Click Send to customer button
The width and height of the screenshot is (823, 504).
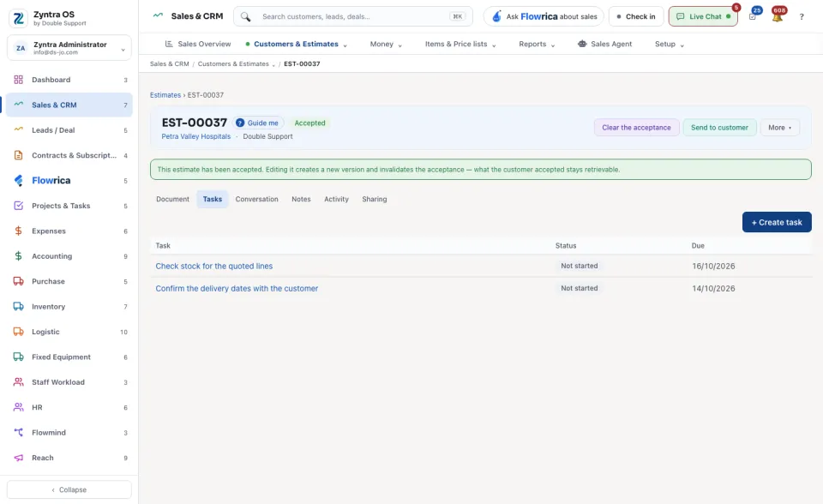tap(719, 128)
